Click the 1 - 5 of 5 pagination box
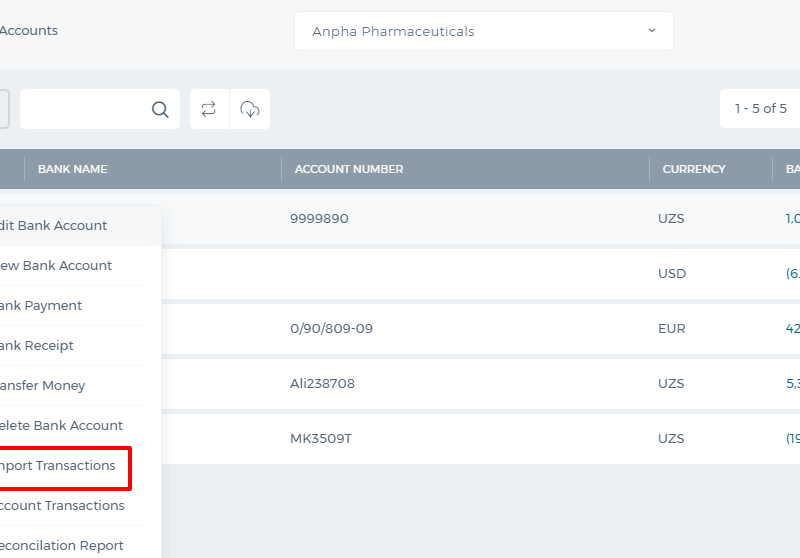The width and height of the screenshot is (800, 558). click(760, 109)
